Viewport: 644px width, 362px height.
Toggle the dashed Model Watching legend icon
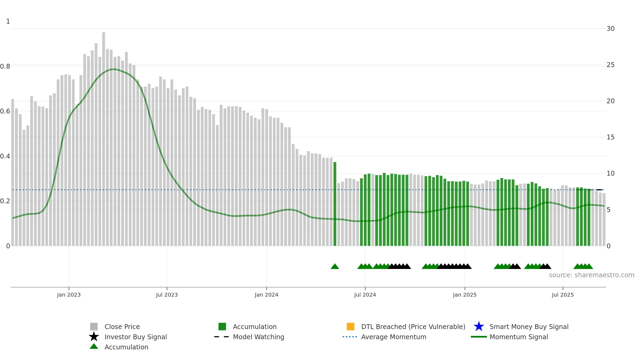click(221, 337)
